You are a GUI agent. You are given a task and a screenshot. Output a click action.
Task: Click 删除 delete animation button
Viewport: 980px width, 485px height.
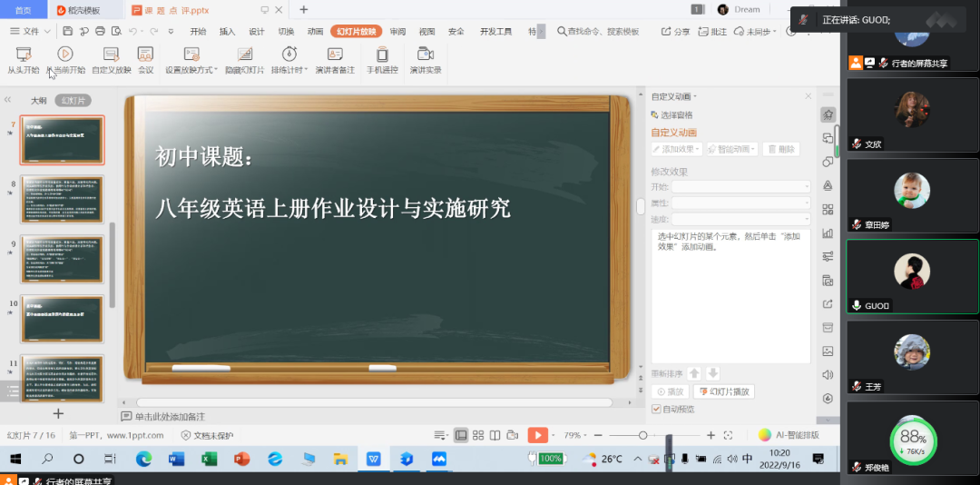click(780, 149)
